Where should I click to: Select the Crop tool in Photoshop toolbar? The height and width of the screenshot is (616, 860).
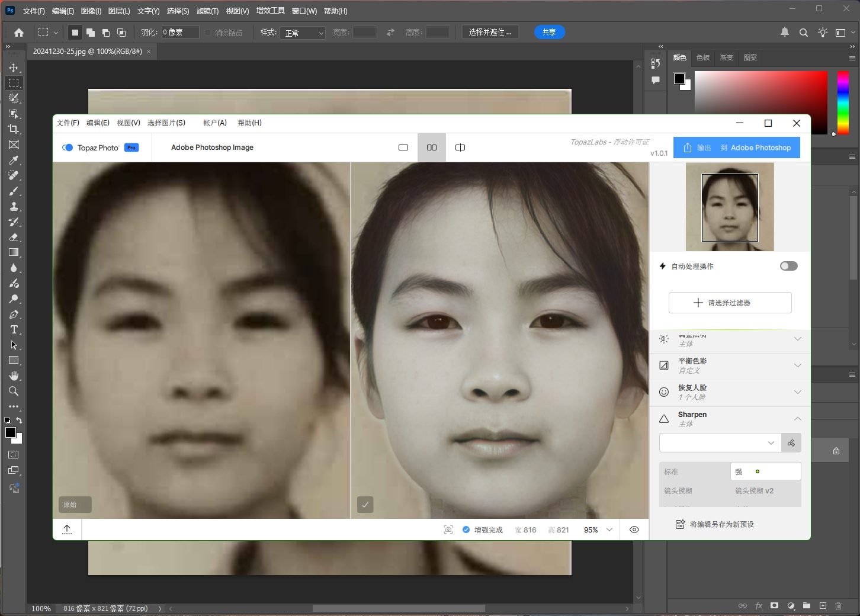coord(14,129)
